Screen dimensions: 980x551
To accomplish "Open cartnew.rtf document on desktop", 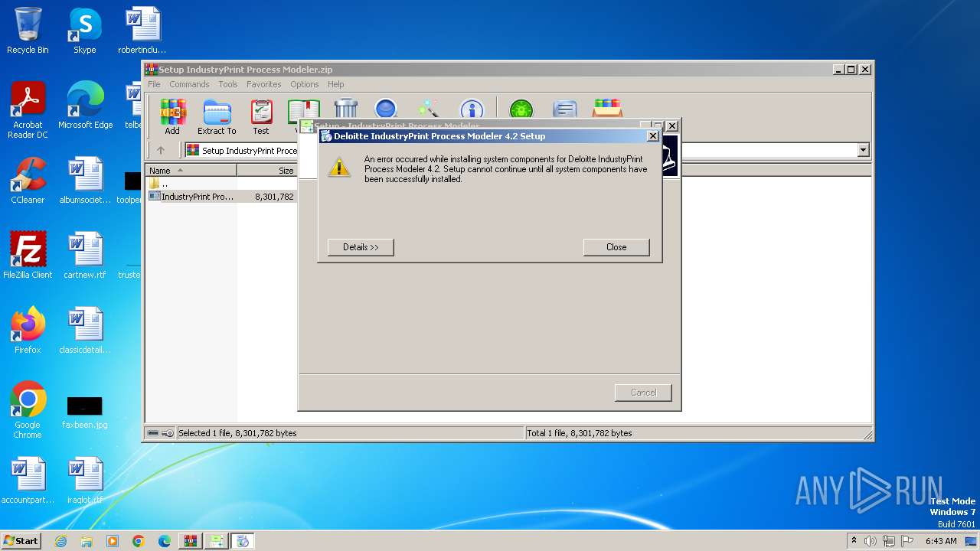I will pos(85,256).
